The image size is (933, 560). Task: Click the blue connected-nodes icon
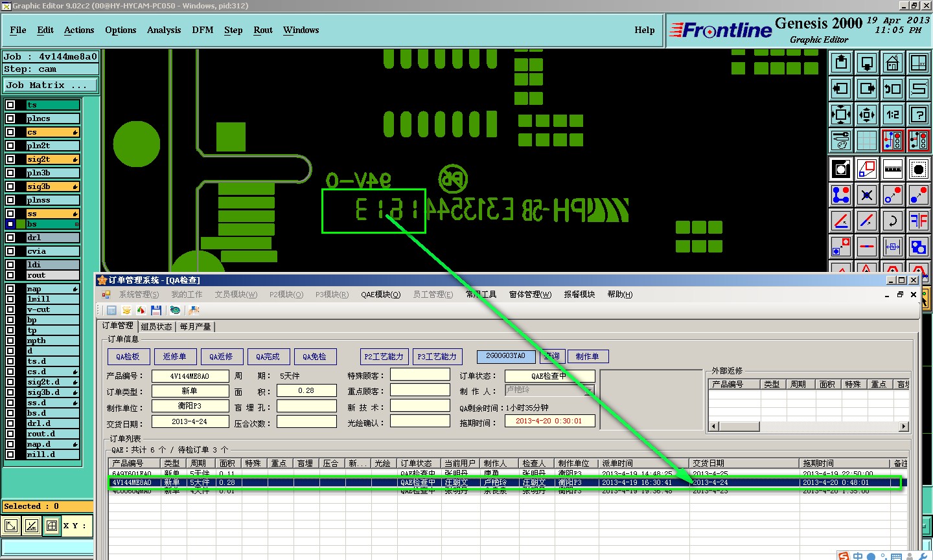841,195
